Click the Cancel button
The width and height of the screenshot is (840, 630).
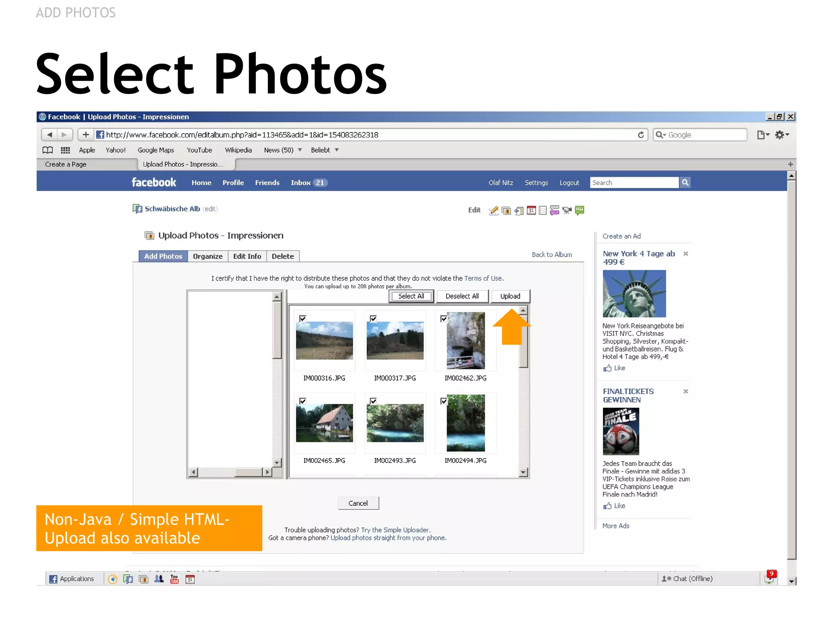[x=358, y=503]
